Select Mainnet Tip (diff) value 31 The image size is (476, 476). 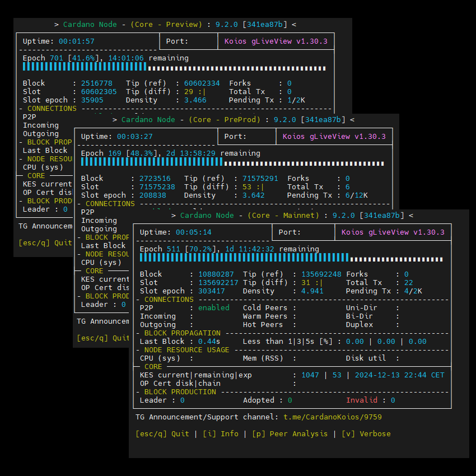click(306, 283)
